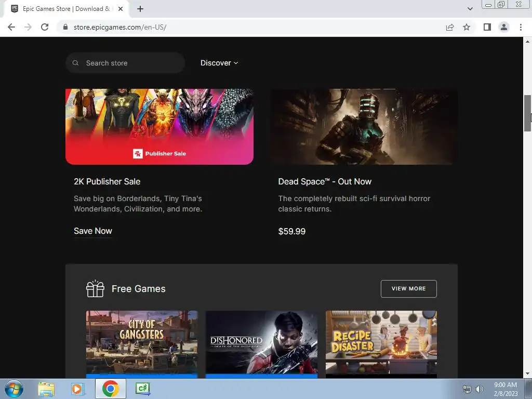532x399 pixels.
Task: Click Dead Space - Out Now title
Action: tap(325, 181)
